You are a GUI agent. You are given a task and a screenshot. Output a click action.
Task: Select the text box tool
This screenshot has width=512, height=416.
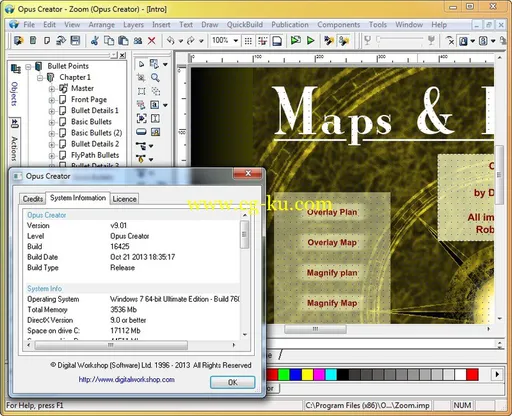point(154,105)
